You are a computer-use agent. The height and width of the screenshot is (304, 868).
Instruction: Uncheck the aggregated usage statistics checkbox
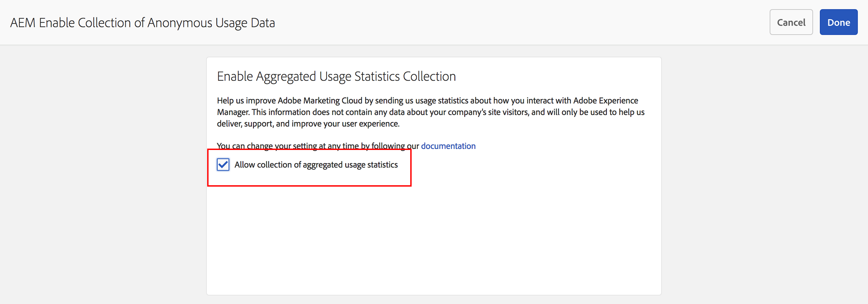click(x=223, y=165)
